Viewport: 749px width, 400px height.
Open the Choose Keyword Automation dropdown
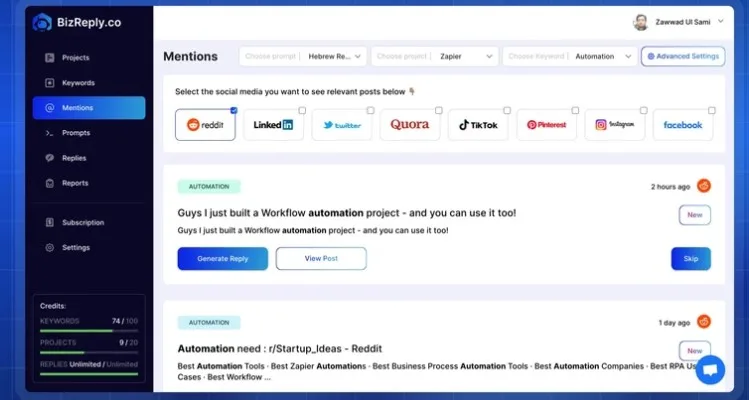point(570,56)
